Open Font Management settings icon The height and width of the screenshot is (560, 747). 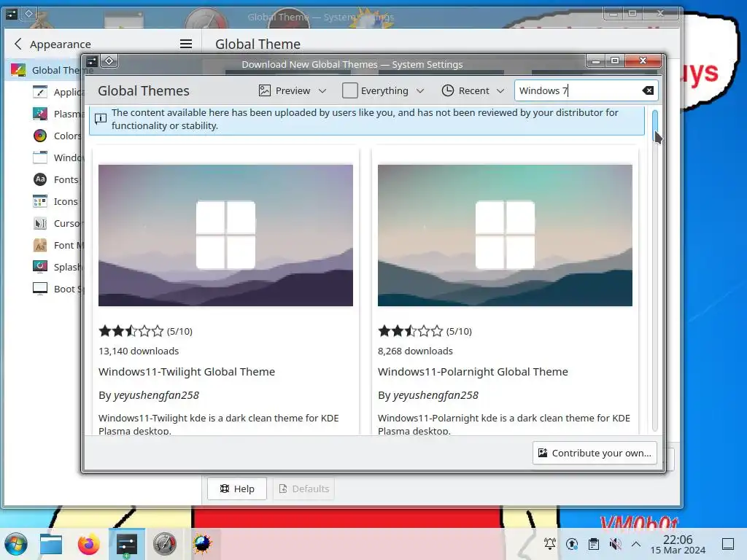coord(40,245)
